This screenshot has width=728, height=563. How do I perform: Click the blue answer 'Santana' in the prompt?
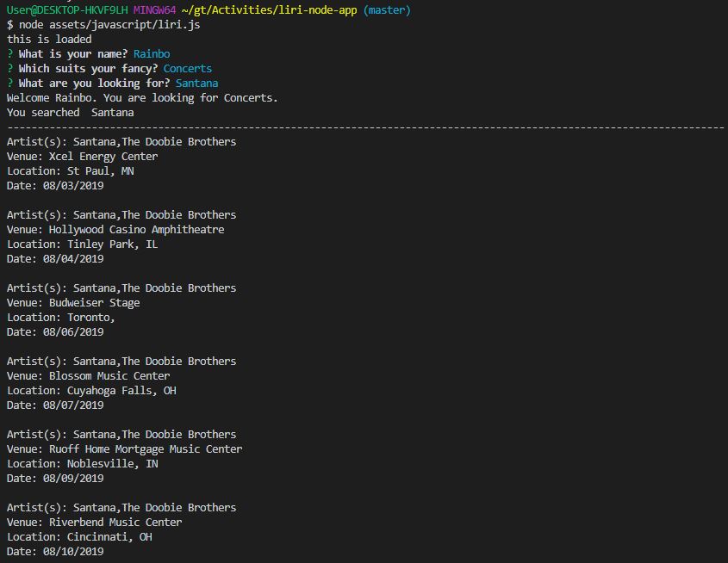click(196, 83)
